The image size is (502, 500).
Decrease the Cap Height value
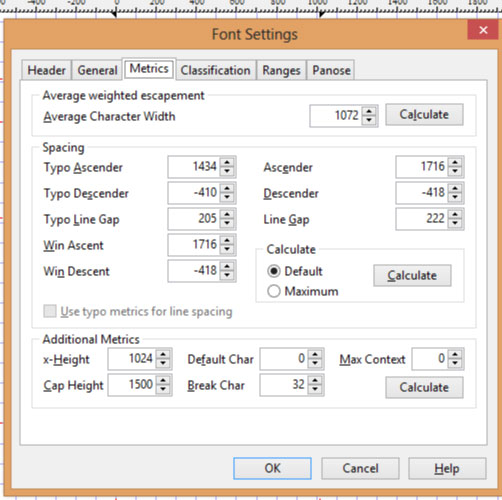click(163, 389)
